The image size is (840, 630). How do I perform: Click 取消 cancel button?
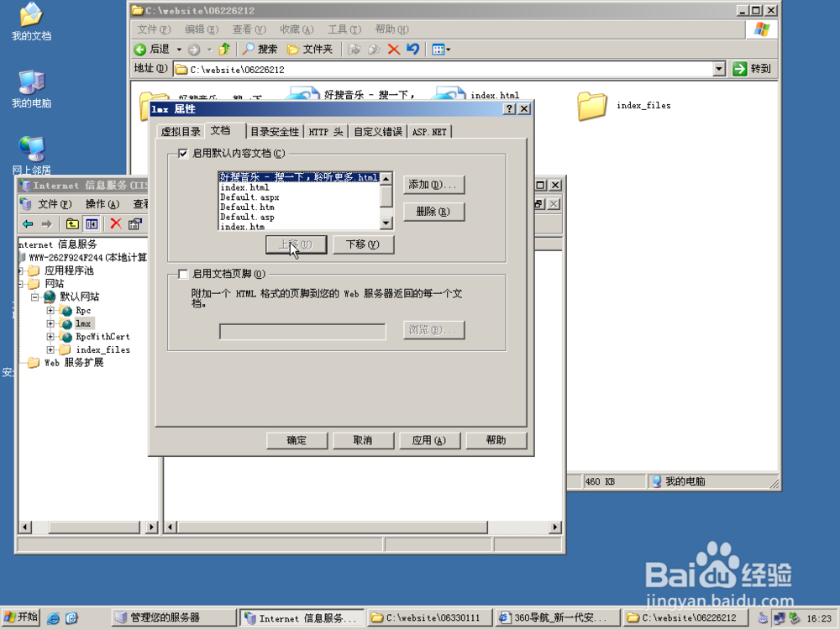363,440
